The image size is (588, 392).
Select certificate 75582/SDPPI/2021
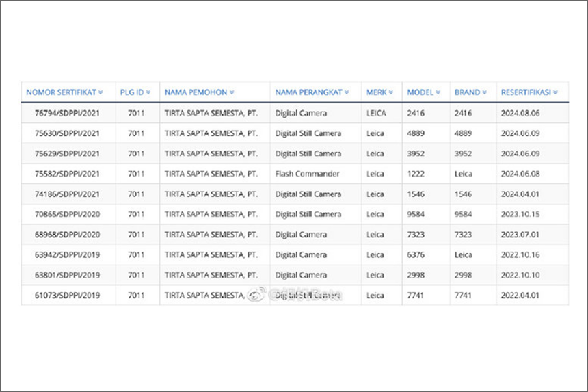point(67,174)
